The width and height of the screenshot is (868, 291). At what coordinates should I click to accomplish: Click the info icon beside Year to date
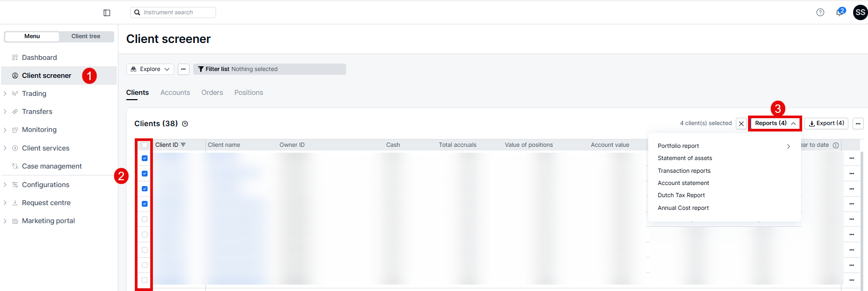click(836, 145)
